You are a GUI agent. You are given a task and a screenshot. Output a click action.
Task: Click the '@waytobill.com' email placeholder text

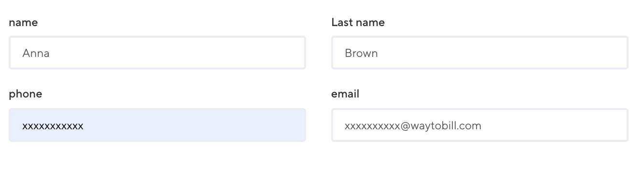(441, 126)
